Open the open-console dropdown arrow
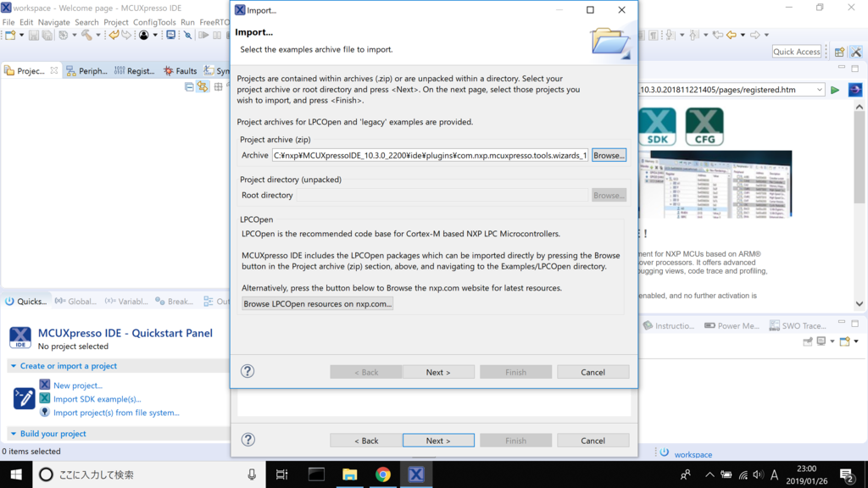 coord(856,341)
